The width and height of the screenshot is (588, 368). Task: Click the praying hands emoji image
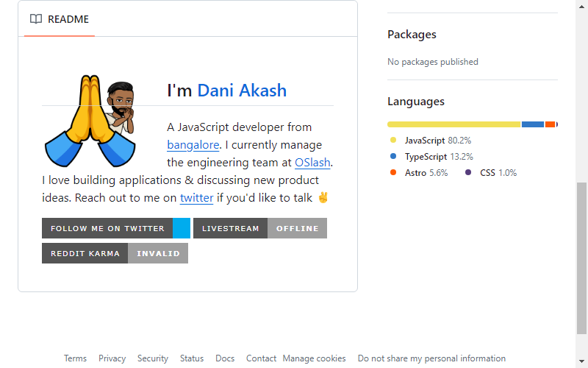90,121
